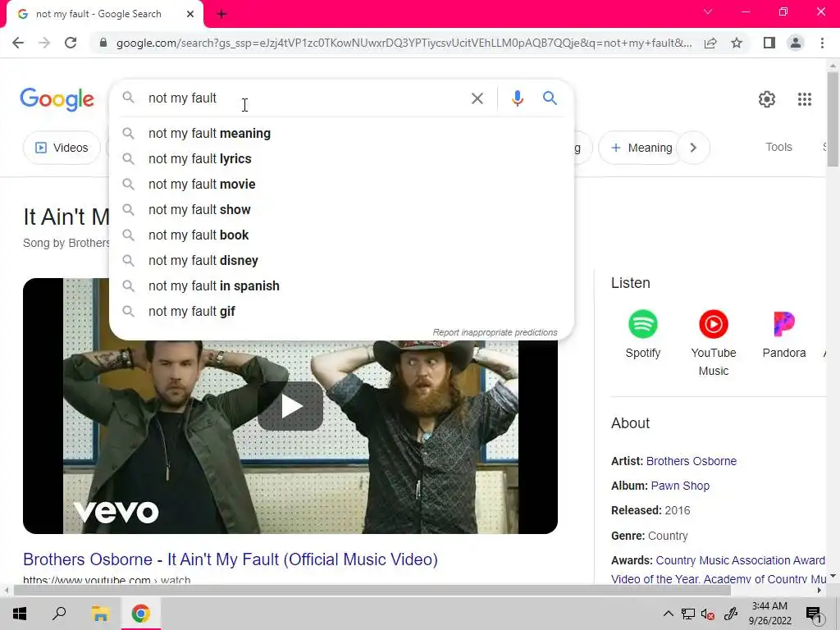This screenshot has height=630, width=840.
Task: Open File Explorer from taskbar
Action: pyautogui.click(x=100, y=614)
